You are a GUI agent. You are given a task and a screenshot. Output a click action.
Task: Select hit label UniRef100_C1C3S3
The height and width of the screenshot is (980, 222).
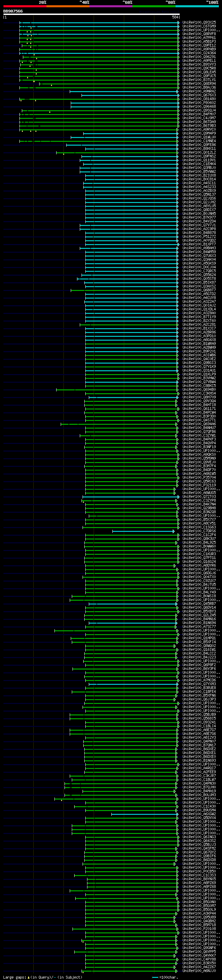[x=199, y=875]
